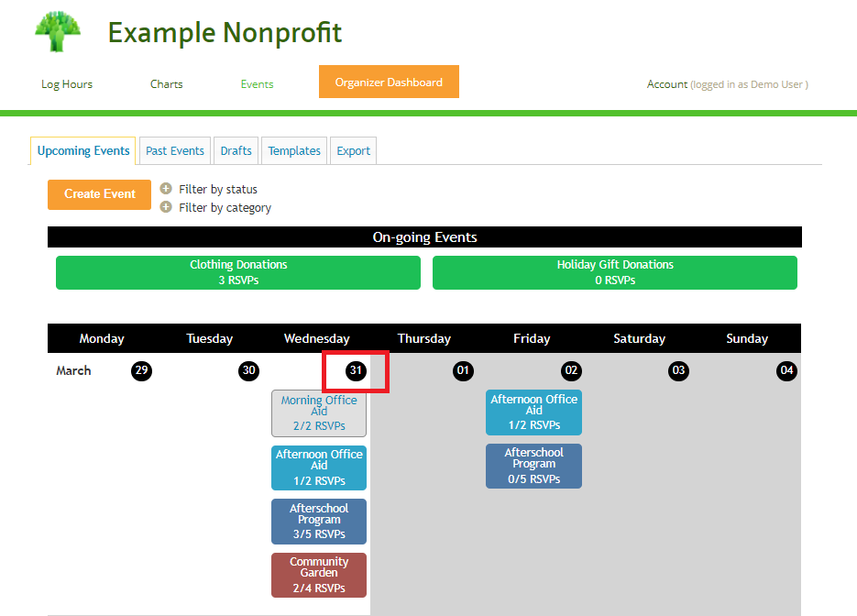The height and width of the screenshot is (616, 857).
Task: Open Wednesday's Afternoon Office Aid event
Action: [319, 467]
